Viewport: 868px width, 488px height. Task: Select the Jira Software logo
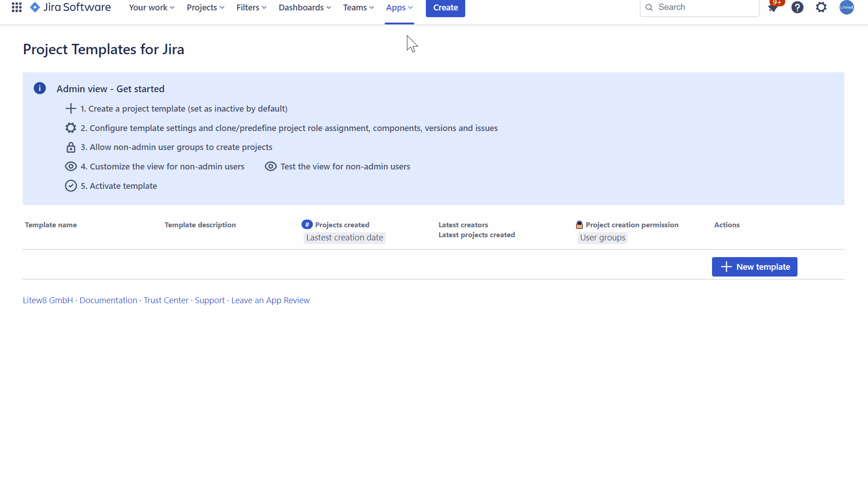35,7
